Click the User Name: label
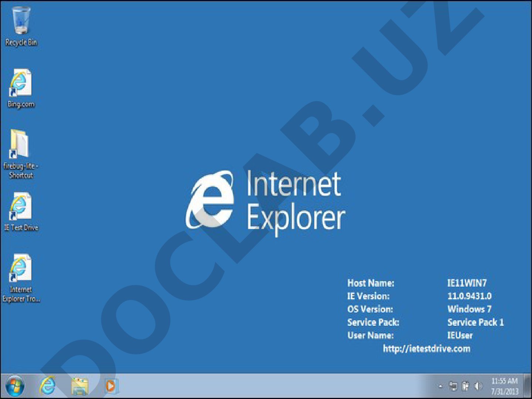This screenshot has height=399, width=532. (371, 335)
